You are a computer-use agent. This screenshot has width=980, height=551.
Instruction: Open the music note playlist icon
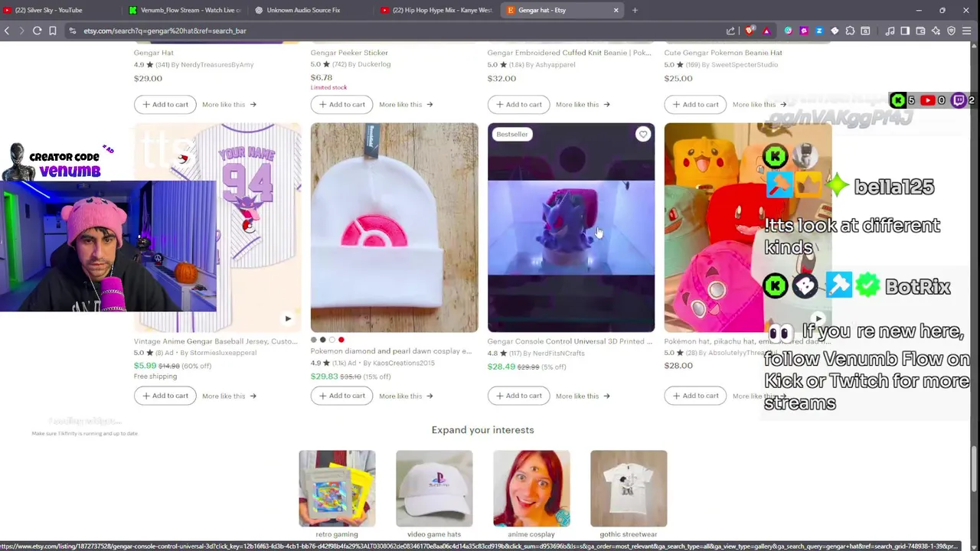click(x=890, y=31)
